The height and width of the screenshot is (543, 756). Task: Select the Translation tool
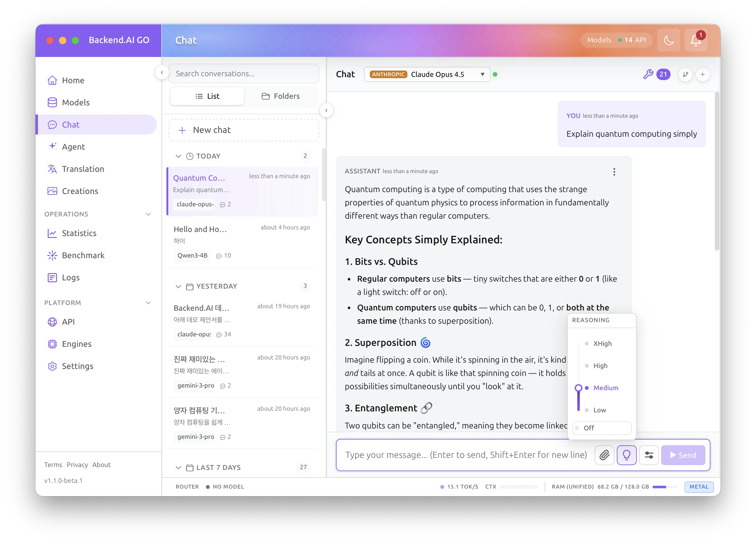point(83,169)
